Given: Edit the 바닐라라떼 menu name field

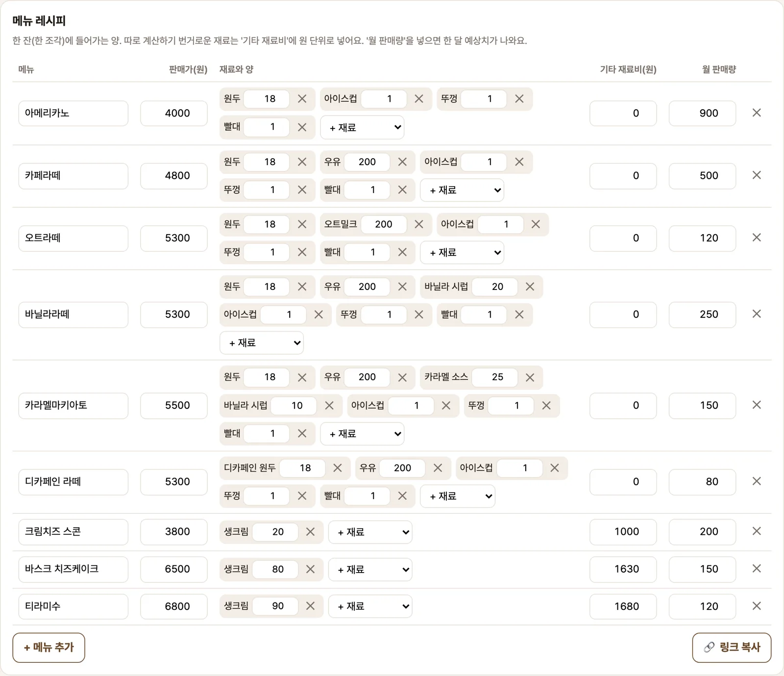Looking at the screenshot, I should [x=73, y=314].
